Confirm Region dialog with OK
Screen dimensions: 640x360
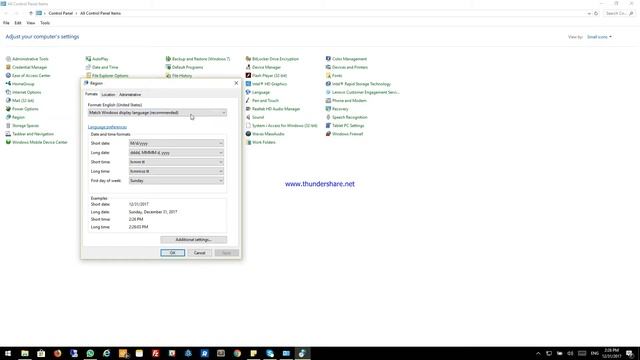(x=173, y=253)
